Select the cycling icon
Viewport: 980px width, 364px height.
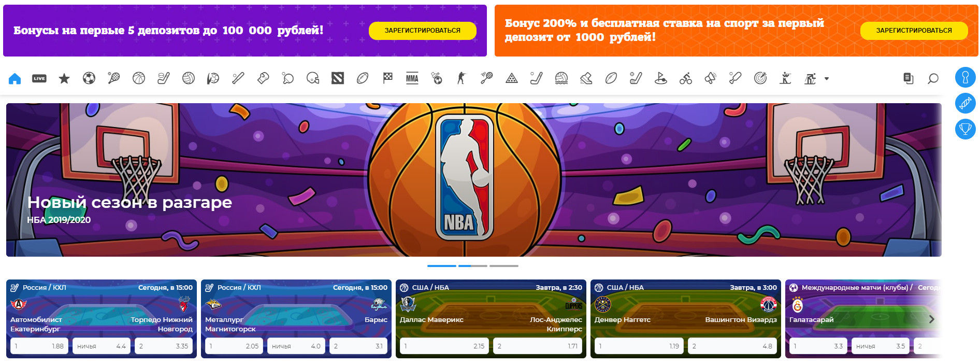point(686,78)
